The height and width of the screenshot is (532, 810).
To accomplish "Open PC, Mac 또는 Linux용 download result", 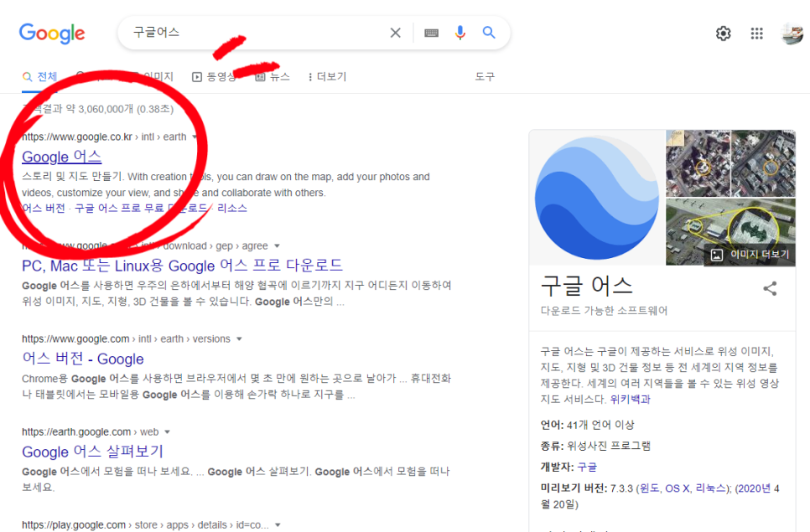I will pos(182,266).
